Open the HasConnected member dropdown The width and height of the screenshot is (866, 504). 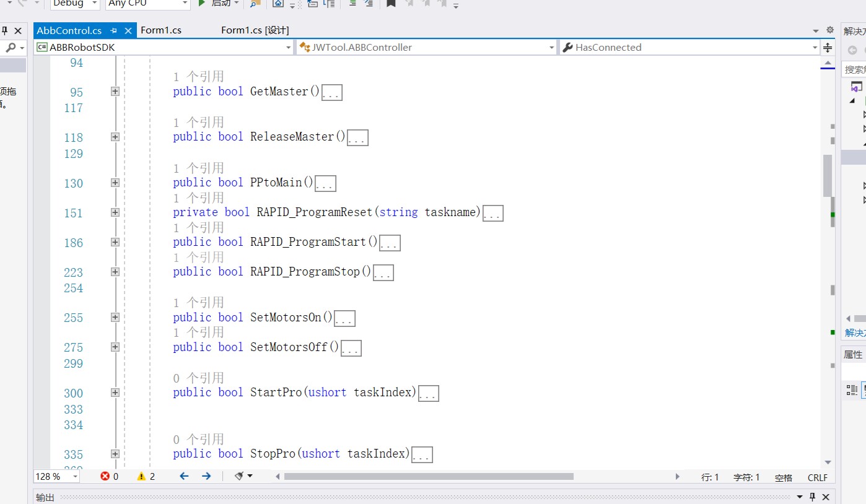point(689,47)
